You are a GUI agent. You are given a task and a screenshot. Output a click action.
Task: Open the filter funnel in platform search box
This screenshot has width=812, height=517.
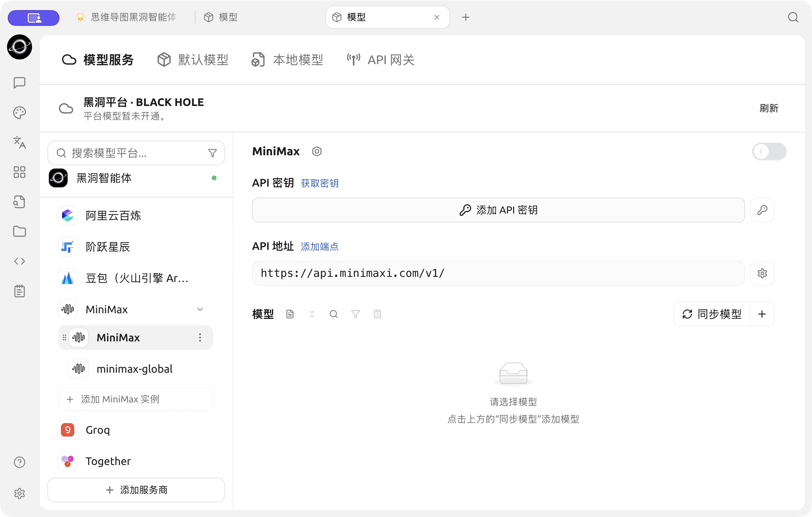click(213, 153)
